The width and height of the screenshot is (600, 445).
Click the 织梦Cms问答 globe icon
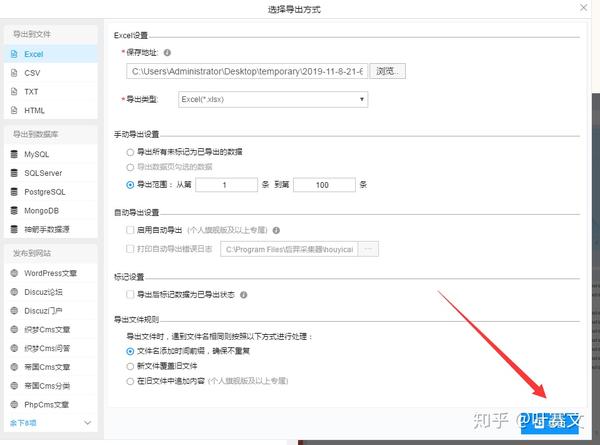pos(14,348)
